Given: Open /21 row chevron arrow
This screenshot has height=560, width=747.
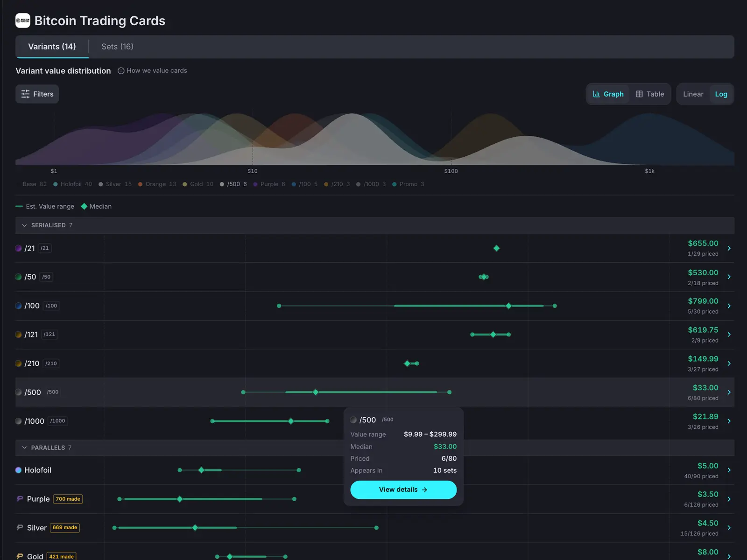Looking at the screenshot, I should pyautogui.click(x=729, y=248).
